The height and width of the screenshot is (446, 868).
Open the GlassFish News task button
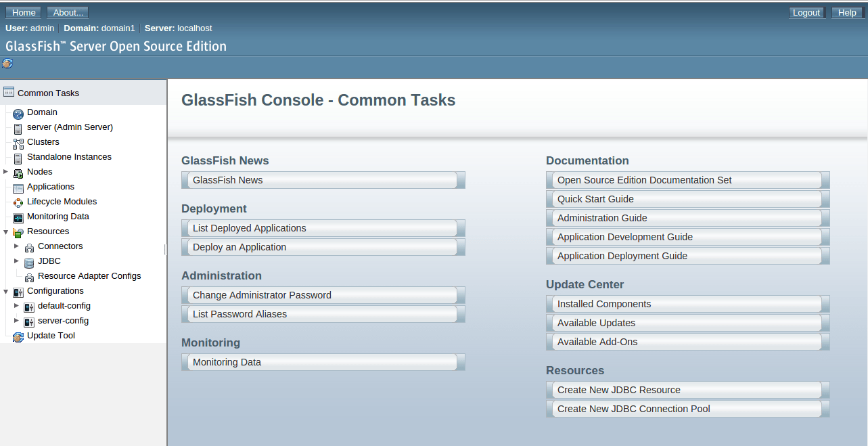[323, 180]
